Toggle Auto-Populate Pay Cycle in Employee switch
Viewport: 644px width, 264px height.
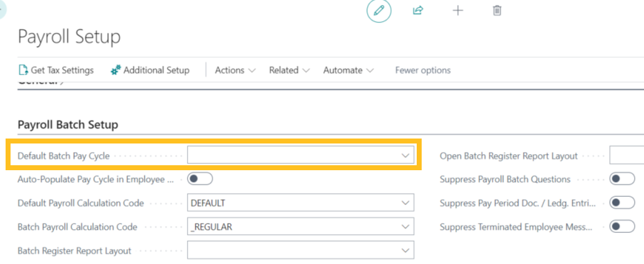200,179
